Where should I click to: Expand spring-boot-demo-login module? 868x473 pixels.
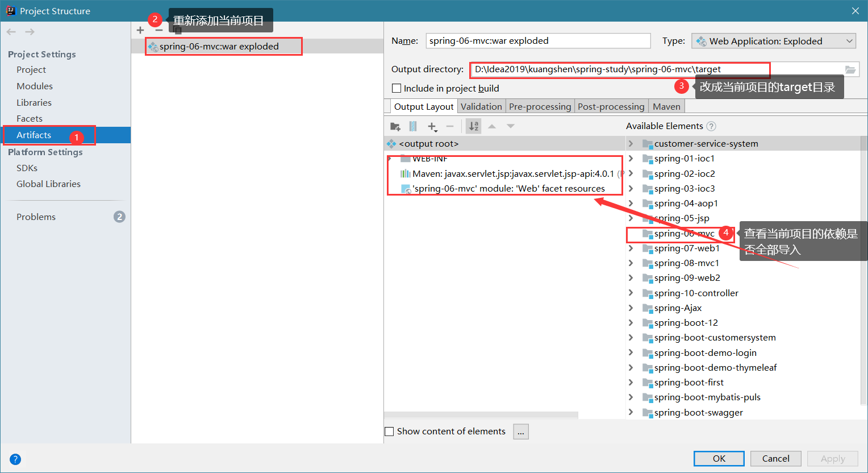pos(631,352)
